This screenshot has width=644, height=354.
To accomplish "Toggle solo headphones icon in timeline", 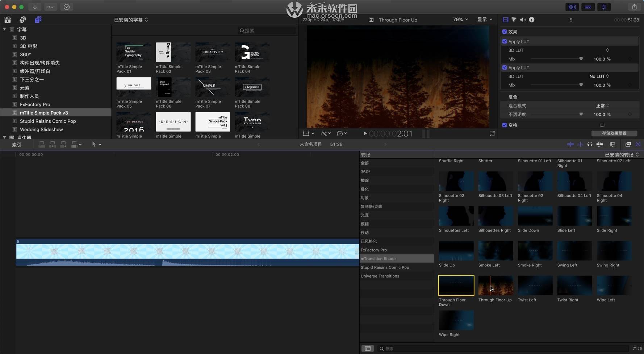I will (x=590, y=144).
